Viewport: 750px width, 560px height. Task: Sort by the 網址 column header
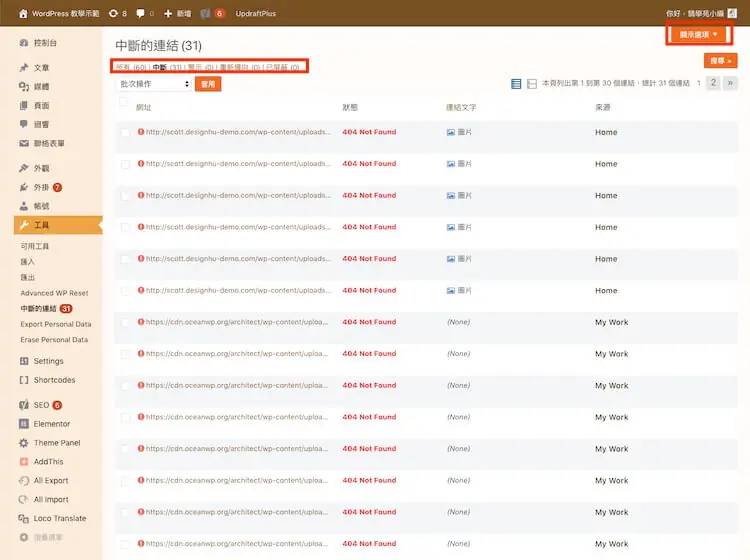[143, 107]
